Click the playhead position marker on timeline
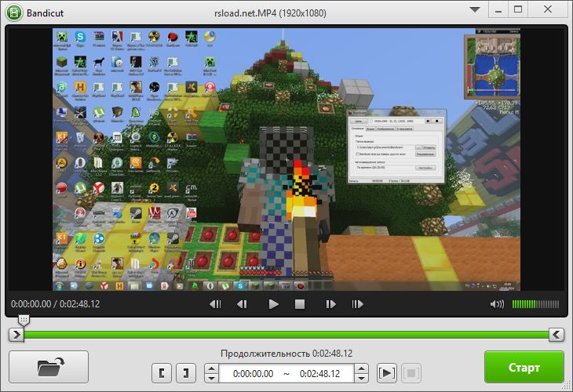This screenshot has width=573, height=392. [24, 321]
